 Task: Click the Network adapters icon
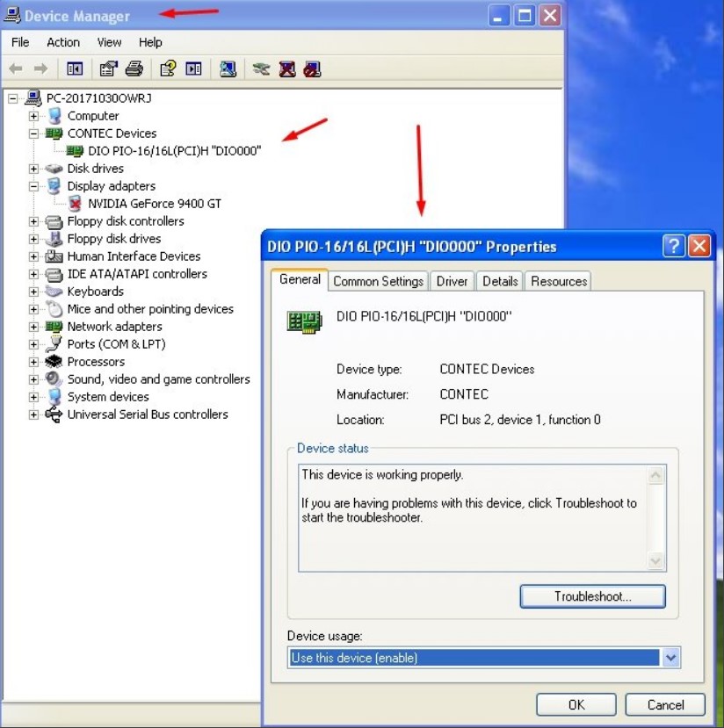tap(54, 327)
